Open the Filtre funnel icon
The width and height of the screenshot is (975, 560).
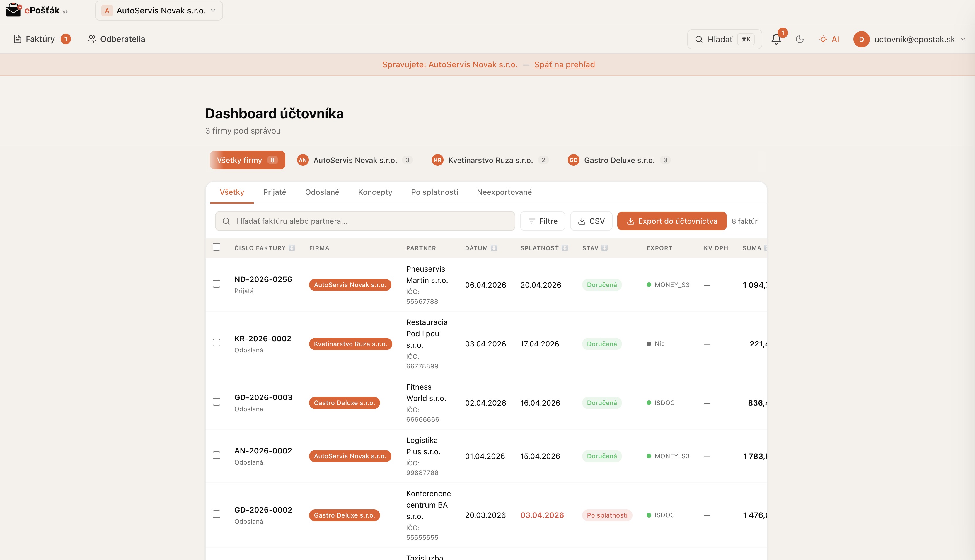tap(532, 221)
